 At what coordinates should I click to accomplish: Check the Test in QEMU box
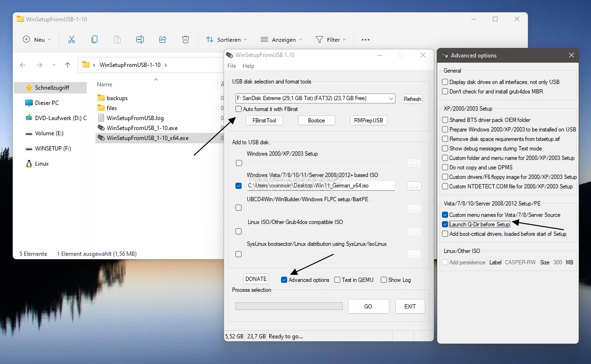[x=338, y=280]
